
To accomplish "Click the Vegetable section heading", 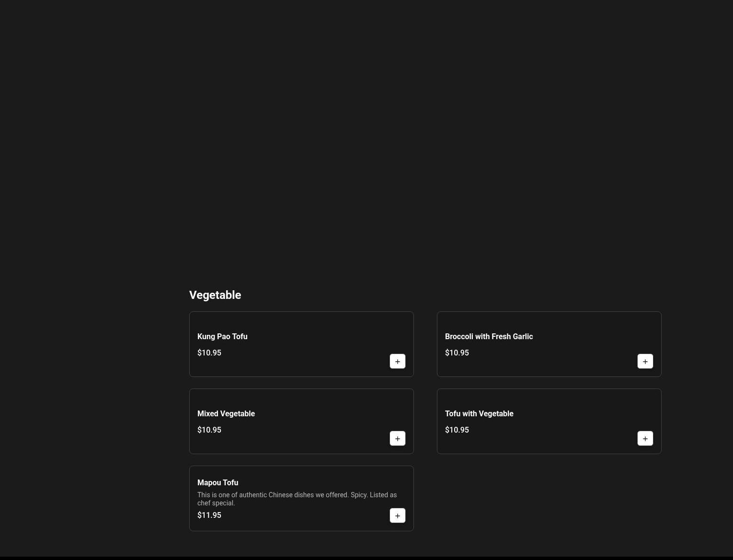I will click(x=215, y=295).
